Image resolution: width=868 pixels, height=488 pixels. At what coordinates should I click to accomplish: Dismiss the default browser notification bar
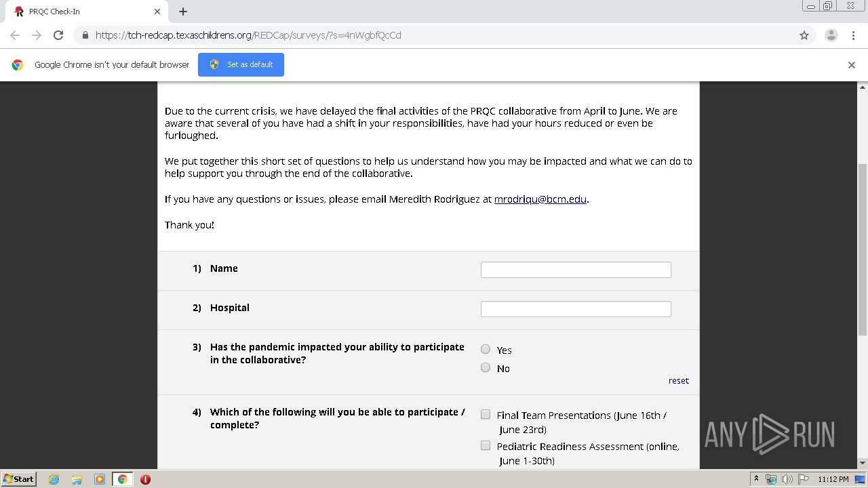click(x=852, y=65)
